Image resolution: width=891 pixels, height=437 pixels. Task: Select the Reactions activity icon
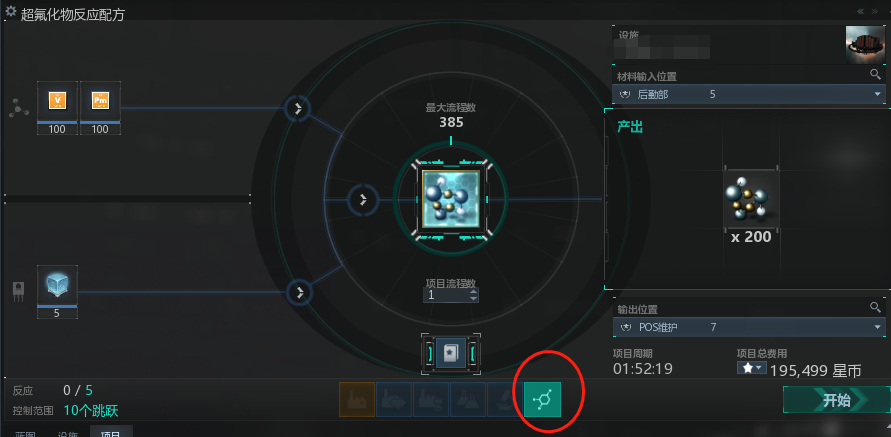click(x=542, y=399)
